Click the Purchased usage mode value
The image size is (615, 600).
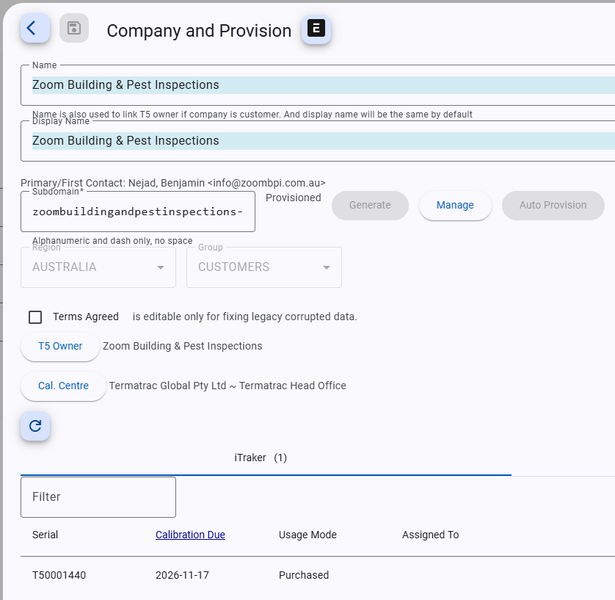coord(304,575)
